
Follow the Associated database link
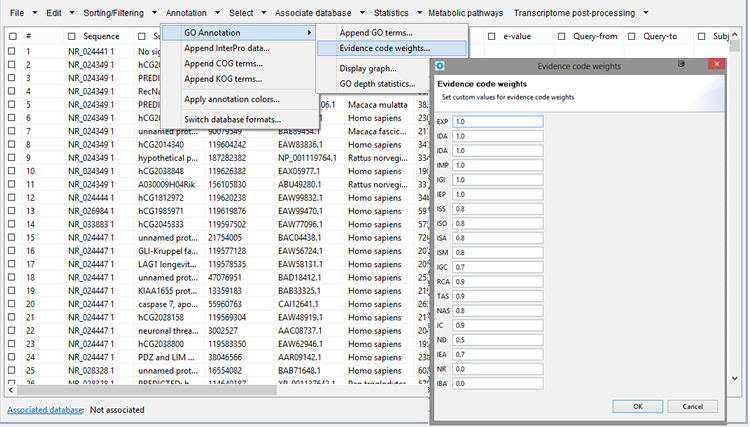click(45, 410)
